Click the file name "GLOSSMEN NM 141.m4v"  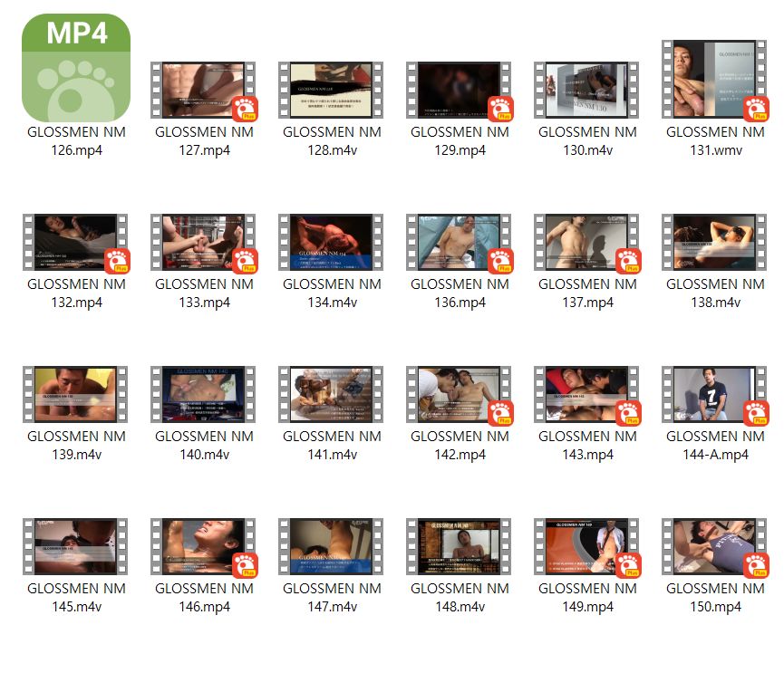point(332,445)
